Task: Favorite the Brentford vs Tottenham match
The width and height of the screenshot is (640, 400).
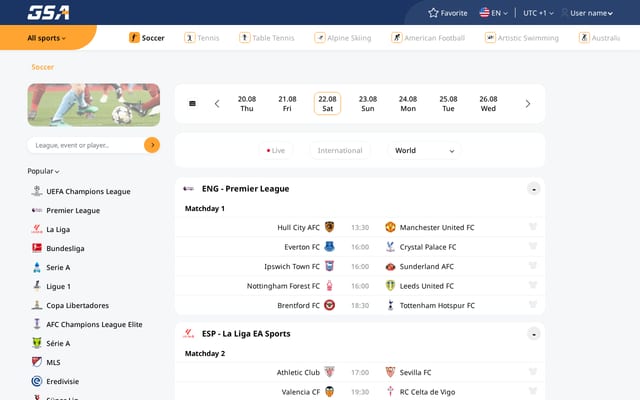Action: [533, 304]
